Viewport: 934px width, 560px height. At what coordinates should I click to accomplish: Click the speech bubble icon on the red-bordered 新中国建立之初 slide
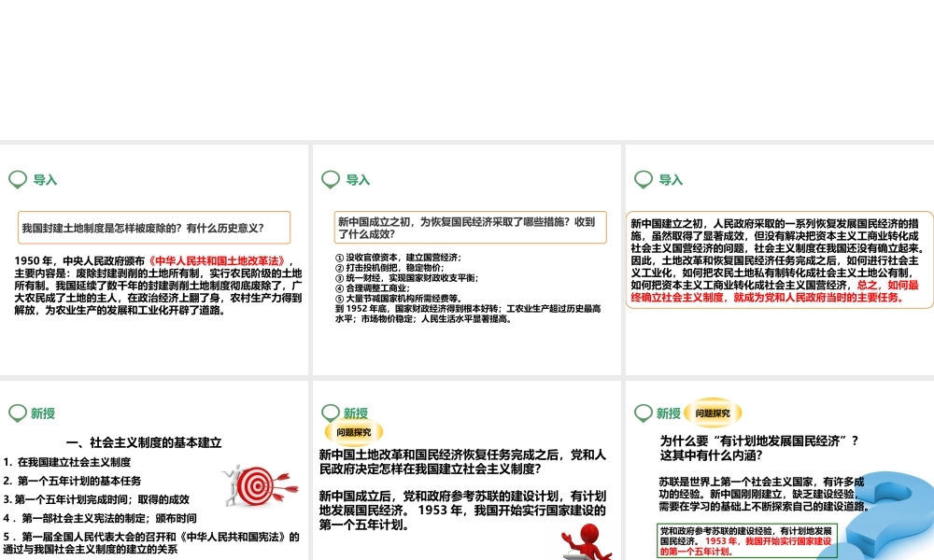(644, 179)
